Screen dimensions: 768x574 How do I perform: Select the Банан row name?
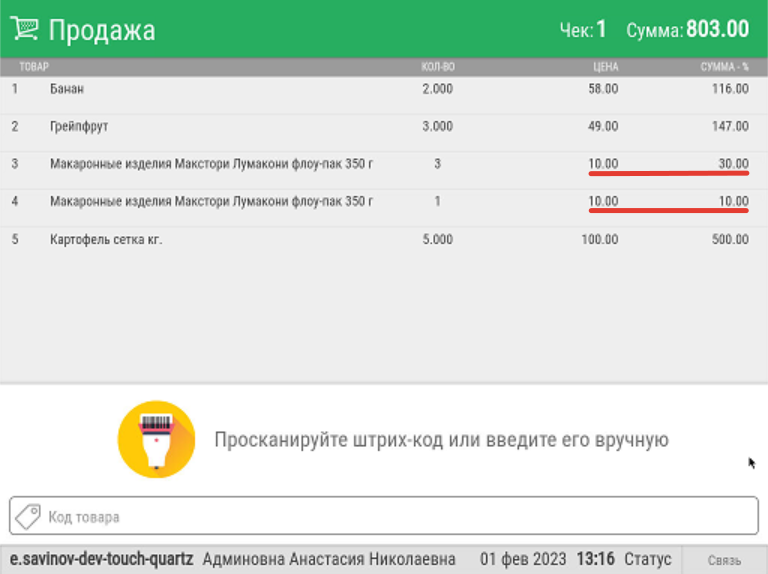coord(67,89)
